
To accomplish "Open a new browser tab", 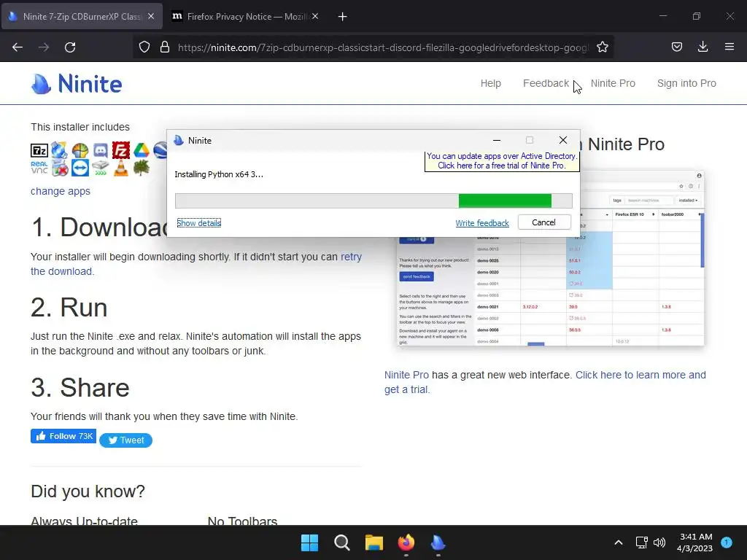I will click(x=342, y=17).
